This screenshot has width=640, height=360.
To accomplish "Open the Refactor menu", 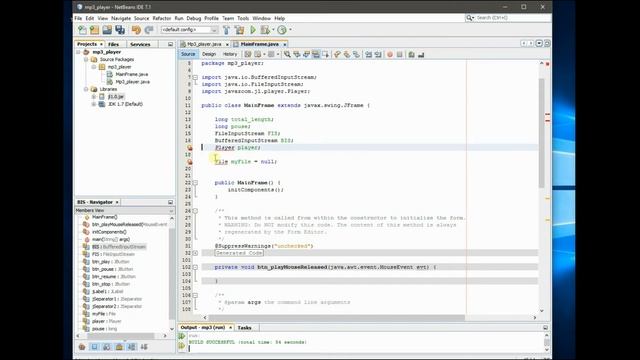I will (162, 18).
